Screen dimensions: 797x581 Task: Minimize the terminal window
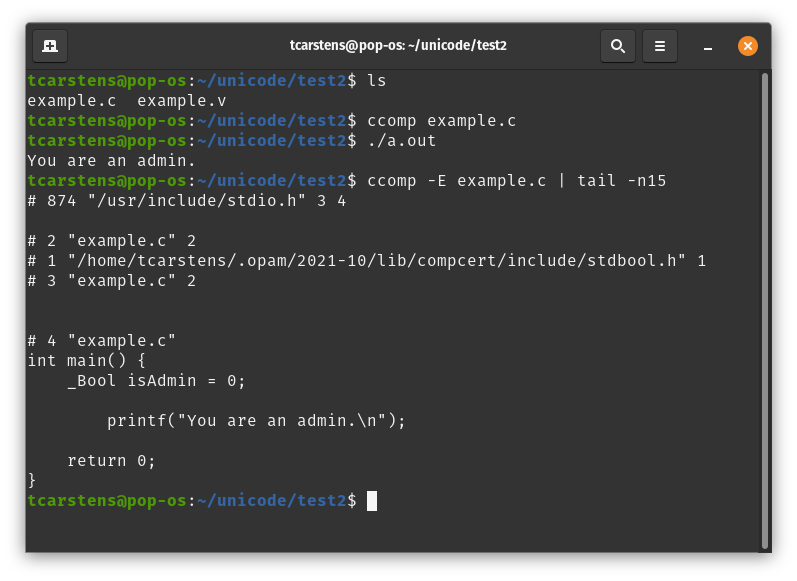tap(708, 47)
